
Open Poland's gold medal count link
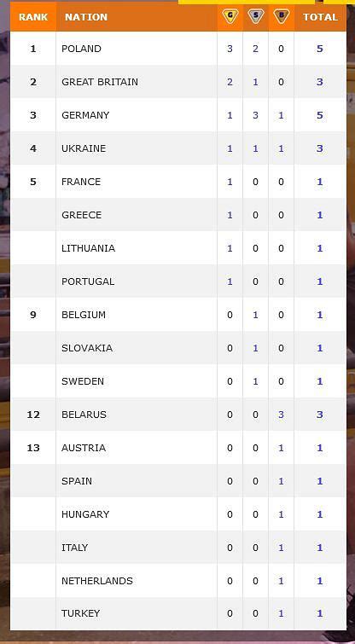coord(230,49)
